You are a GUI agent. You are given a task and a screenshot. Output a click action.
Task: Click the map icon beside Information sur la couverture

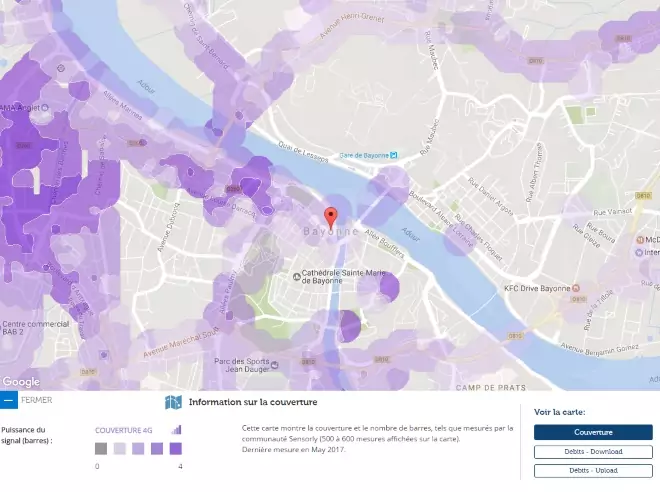173,402
